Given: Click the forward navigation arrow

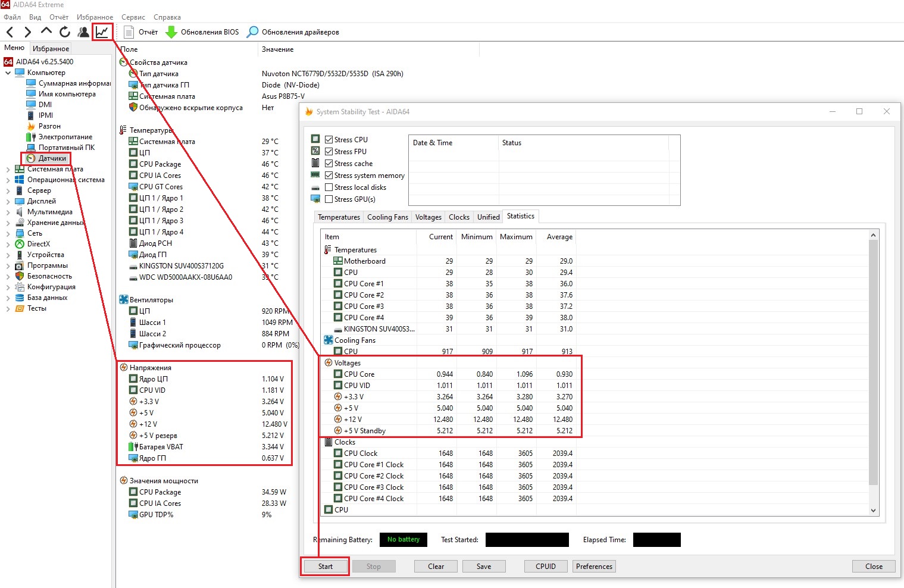Looking at the screenshot, I should tap(28, 32).
